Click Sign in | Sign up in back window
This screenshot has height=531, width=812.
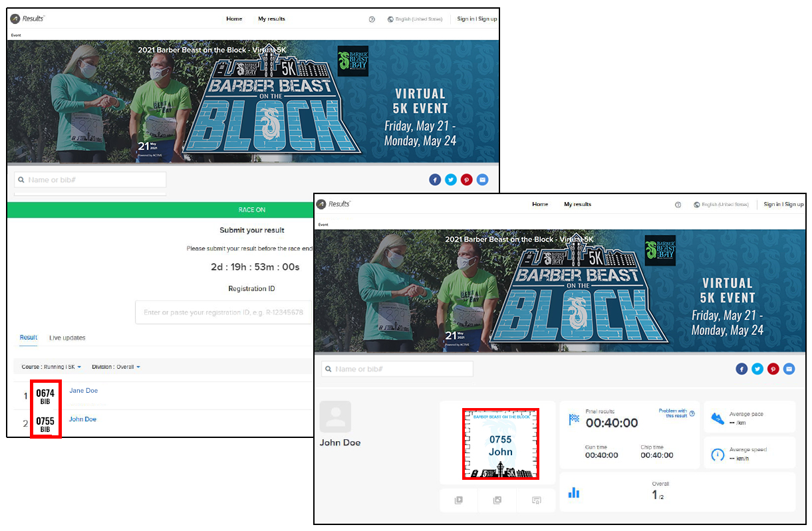pos(477,19)
